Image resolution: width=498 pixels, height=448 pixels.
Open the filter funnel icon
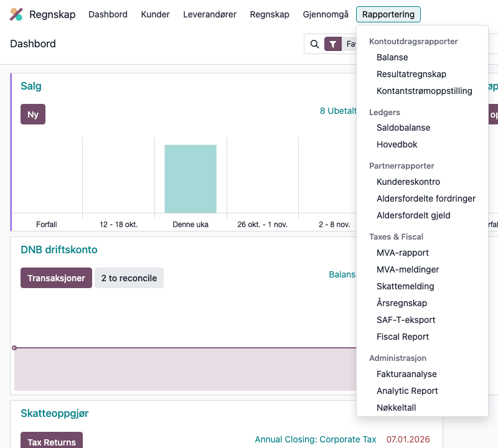click(x=333, y=44)
